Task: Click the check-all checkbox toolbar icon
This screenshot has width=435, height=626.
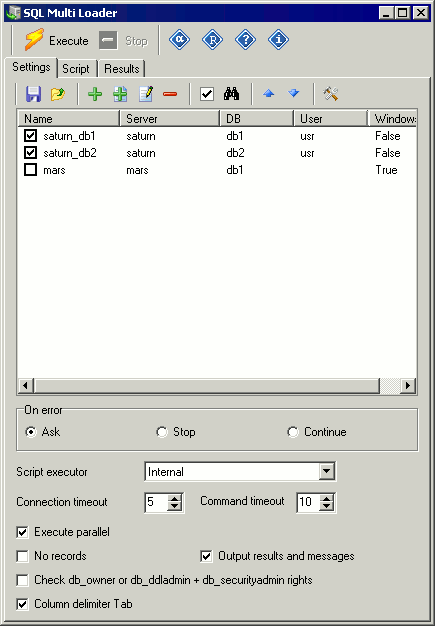Action: tap(207, 94)
